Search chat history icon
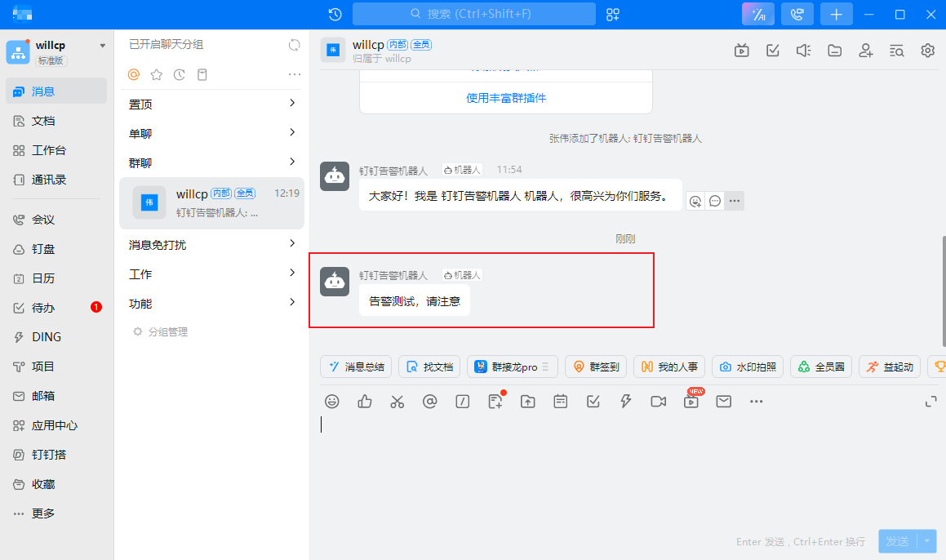Screen dimensions: 946x560 pos(896,51)
